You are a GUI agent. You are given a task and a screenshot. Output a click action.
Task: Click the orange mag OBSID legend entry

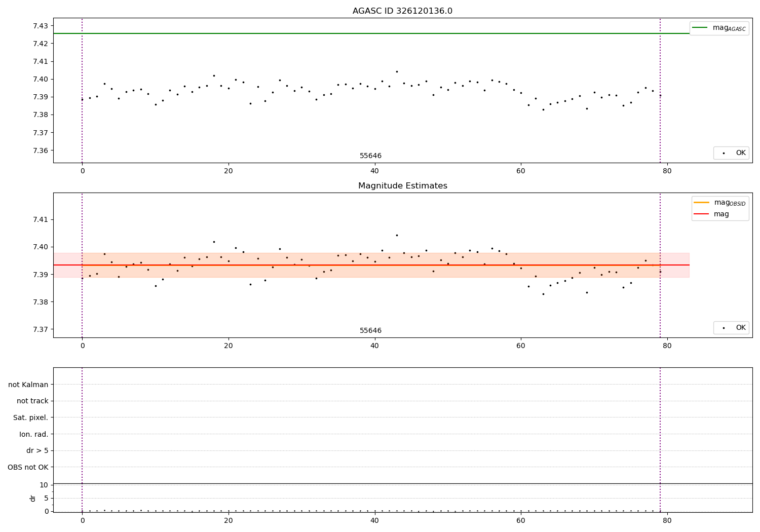[719, 203]
